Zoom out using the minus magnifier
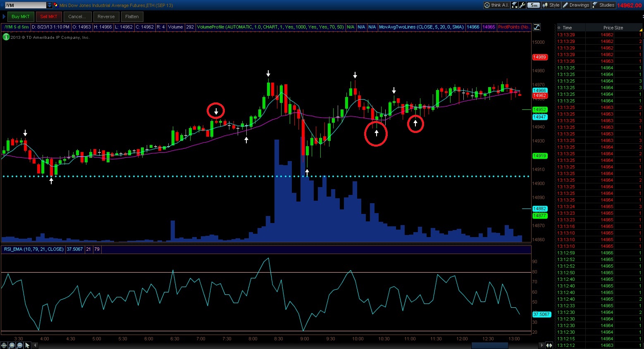The height and width of the screenshot is (349, 644). point(20,345)
